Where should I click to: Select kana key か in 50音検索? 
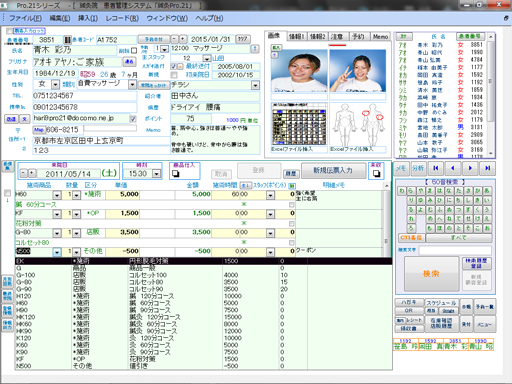coord(478,191)
